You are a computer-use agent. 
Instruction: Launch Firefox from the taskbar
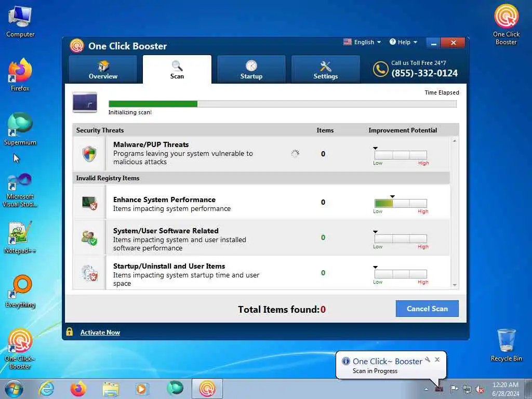pos(78,389)
